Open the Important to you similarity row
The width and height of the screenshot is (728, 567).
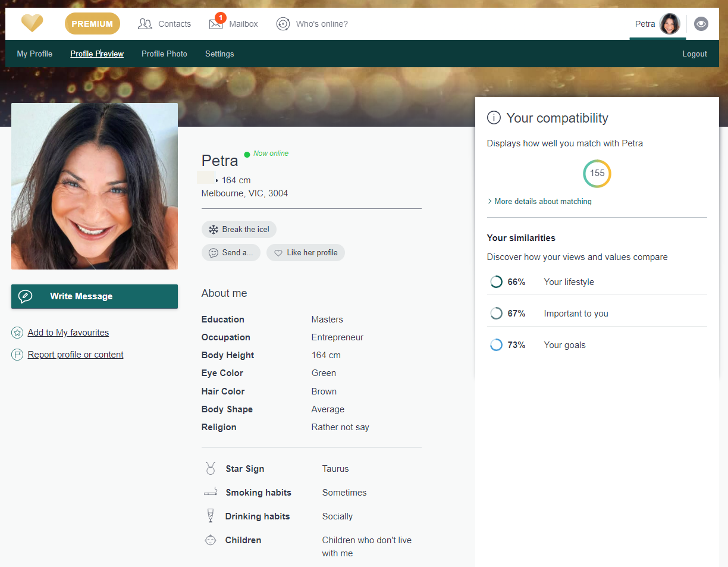click(x=597, y=314)
